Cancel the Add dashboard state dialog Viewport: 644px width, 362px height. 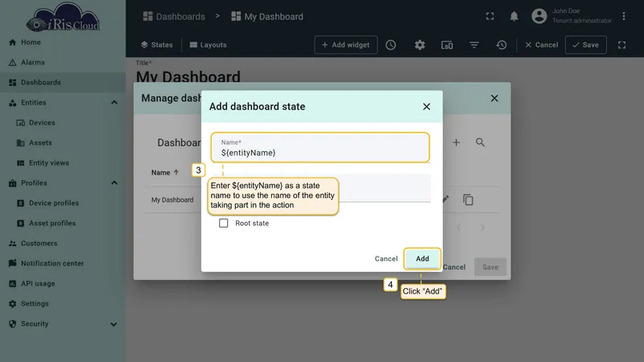coord(386,258)
